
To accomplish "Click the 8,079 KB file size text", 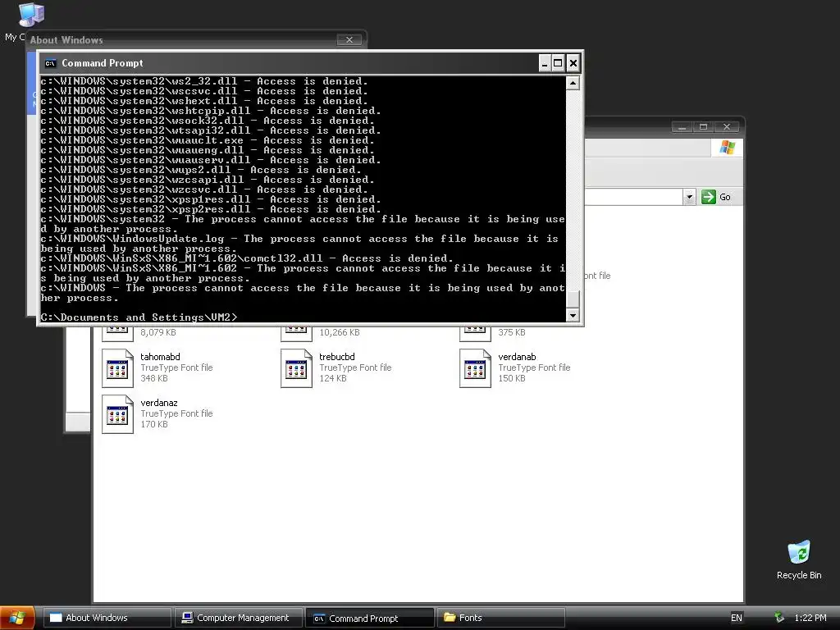I will pyautogui.click(x=158, y=332).
